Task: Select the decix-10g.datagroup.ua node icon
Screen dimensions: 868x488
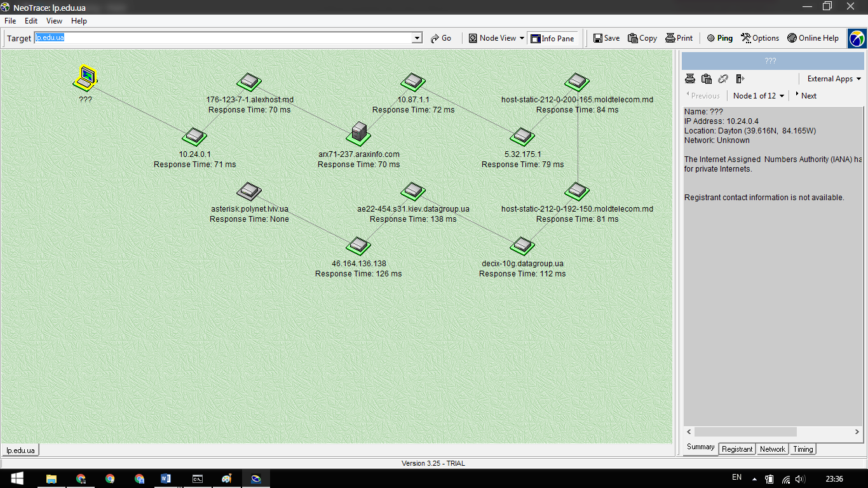Action: coord(522,246)
